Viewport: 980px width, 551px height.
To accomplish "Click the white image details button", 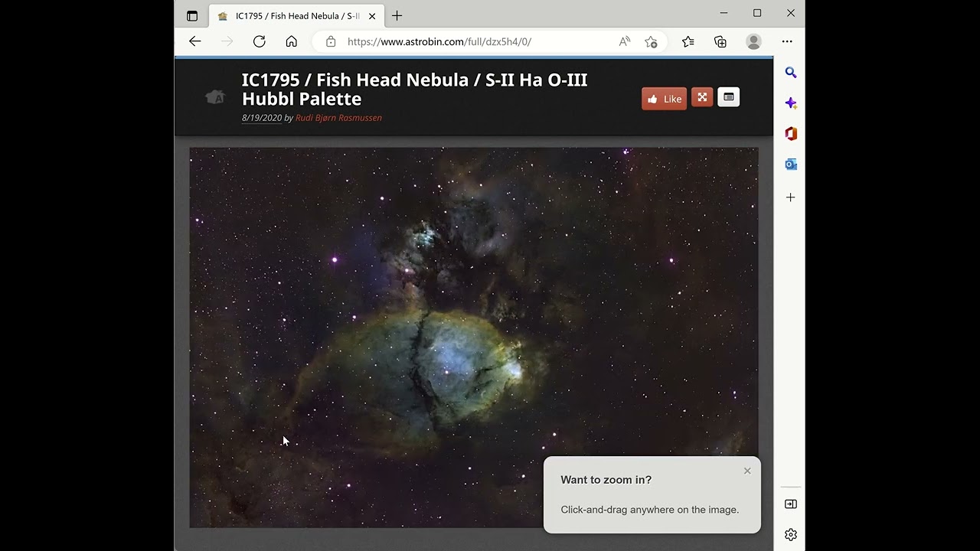I will [x=729, y=97].
